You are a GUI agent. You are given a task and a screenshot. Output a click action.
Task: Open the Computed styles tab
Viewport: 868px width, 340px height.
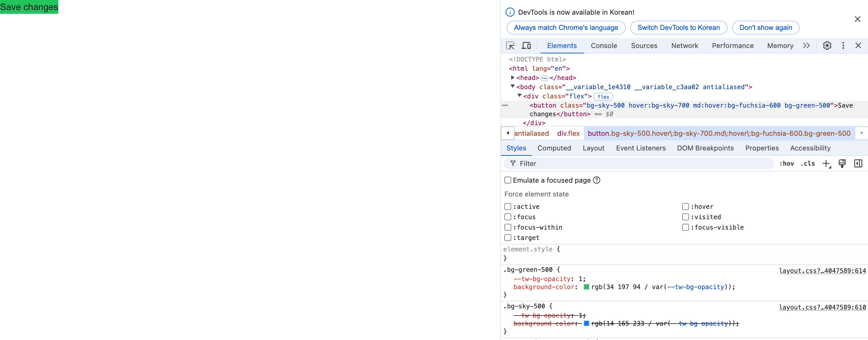coord(554,148)
